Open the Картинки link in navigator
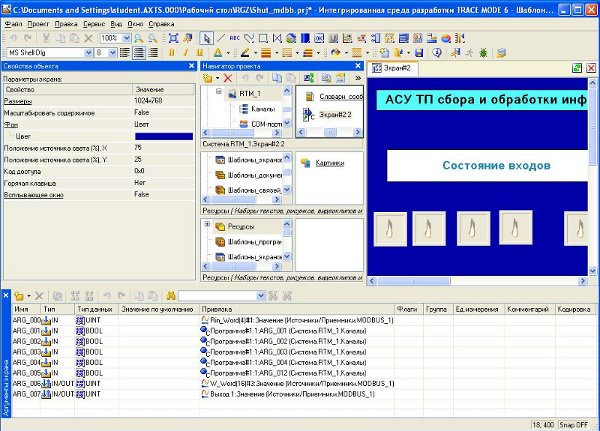This screenshot has height=431, width=600. [x=329, y=163]
